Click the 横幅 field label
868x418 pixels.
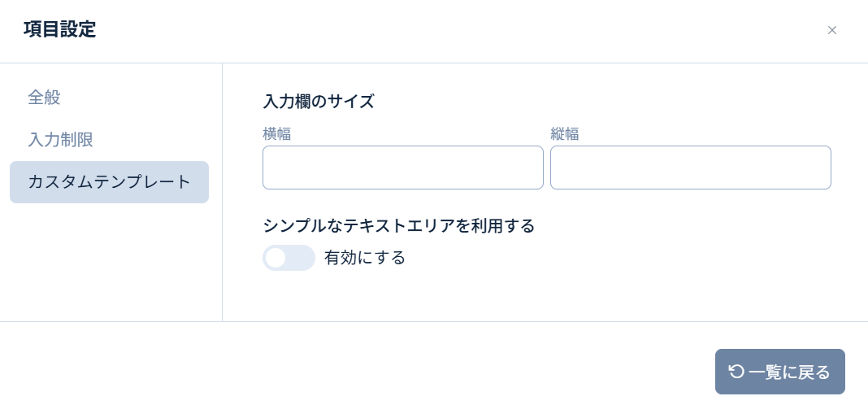click(277, 134)
